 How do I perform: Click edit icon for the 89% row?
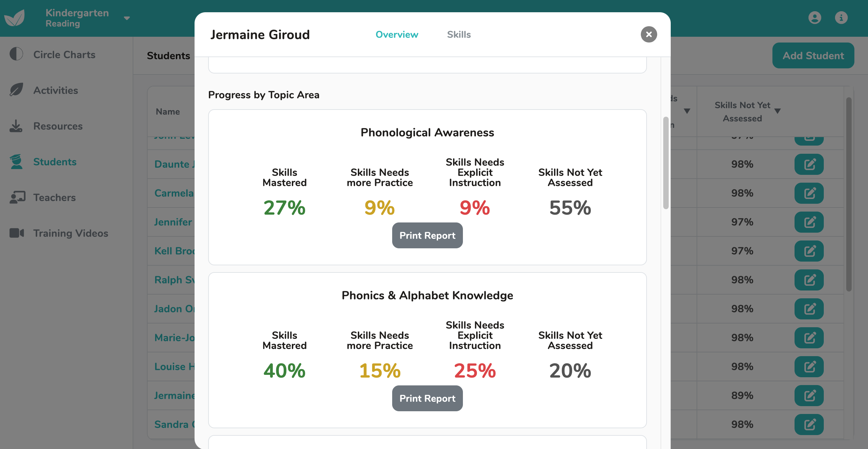809,396
